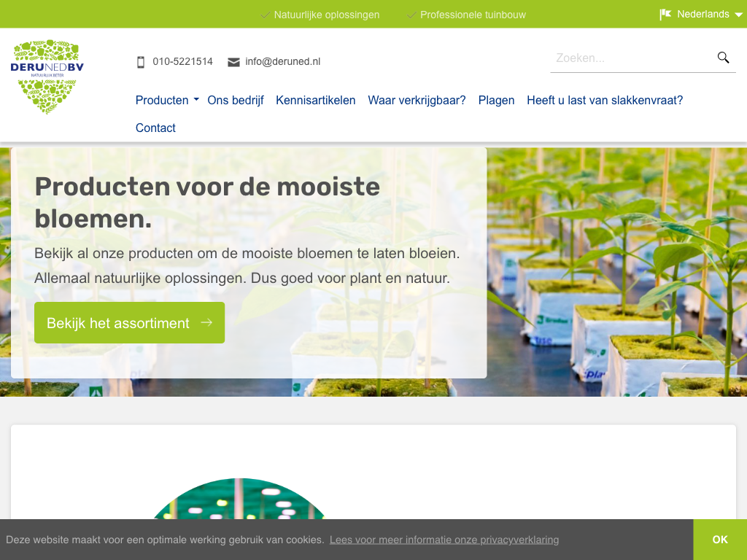
Task: Click the flag icon next to Nederlands
Action: [x=665, y=15]
